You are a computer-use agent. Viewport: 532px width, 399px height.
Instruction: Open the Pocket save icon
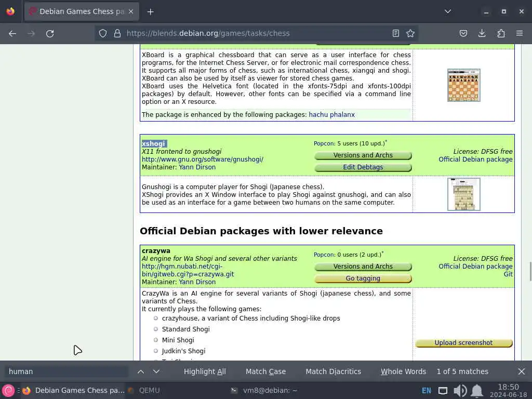click(463, 33)
